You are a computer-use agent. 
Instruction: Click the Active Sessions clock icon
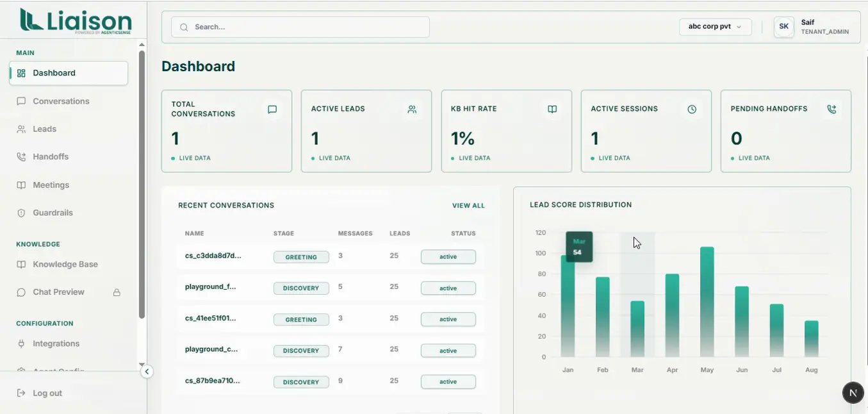[692, 110]
